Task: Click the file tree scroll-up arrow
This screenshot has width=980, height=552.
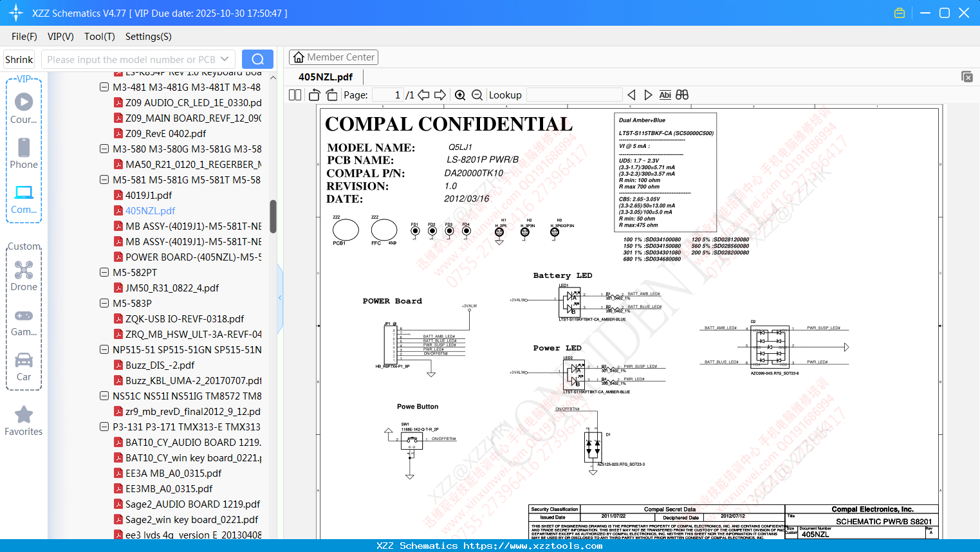Action: [x=273, y=78]
